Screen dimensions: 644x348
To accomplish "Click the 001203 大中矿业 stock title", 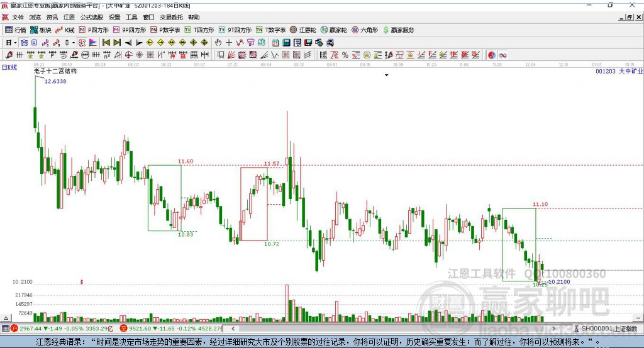I will [x=619, y=71].
